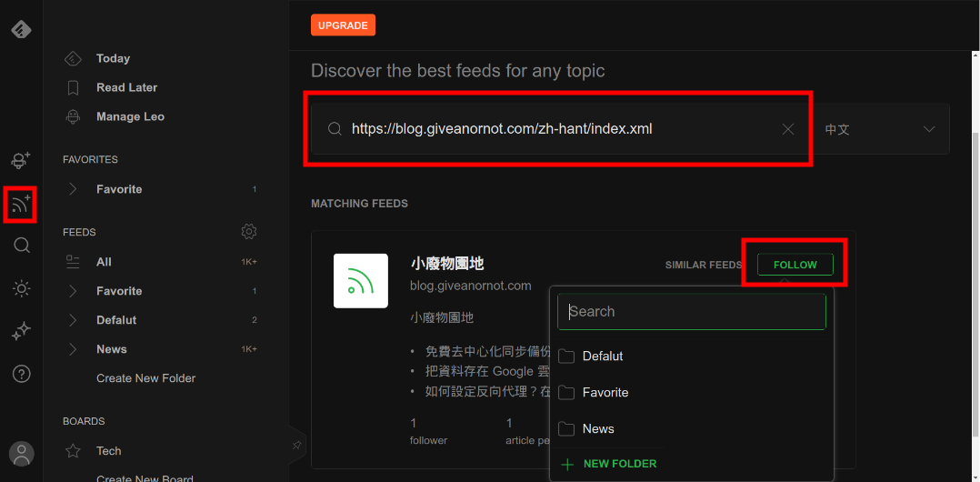Screen dimensions: 980x482
Task: Open the search magnifier in sidebar
Action: 21,246
